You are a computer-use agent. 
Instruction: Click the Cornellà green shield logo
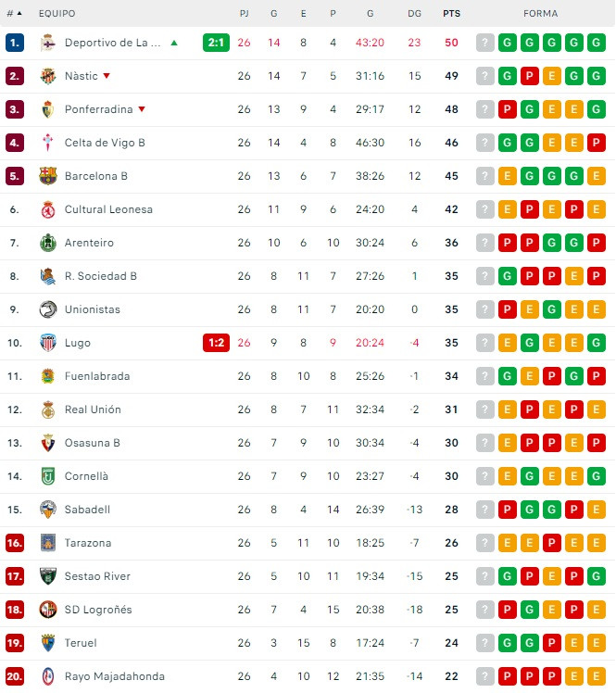(48, 476)
